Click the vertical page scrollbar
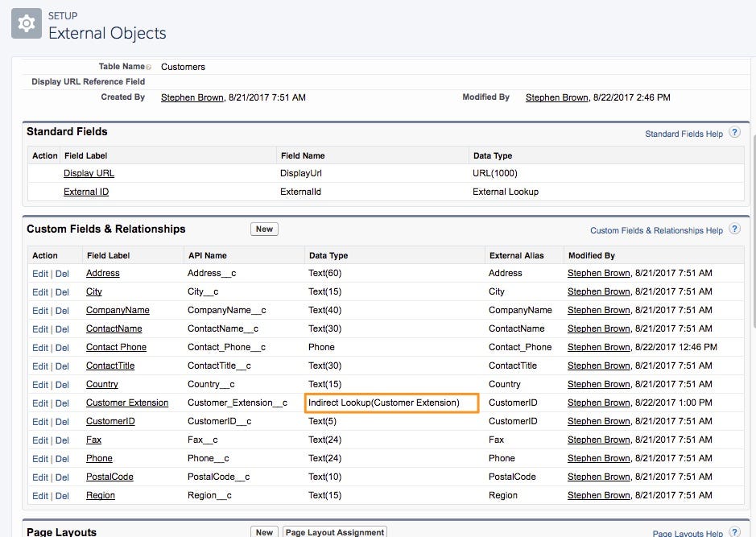 click(x=753, y=192)
